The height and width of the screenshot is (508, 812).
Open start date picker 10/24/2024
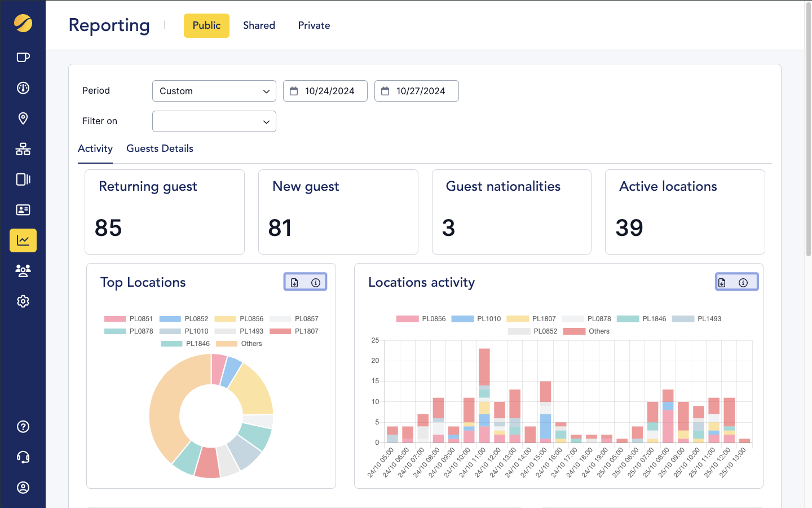coord(325,91)
